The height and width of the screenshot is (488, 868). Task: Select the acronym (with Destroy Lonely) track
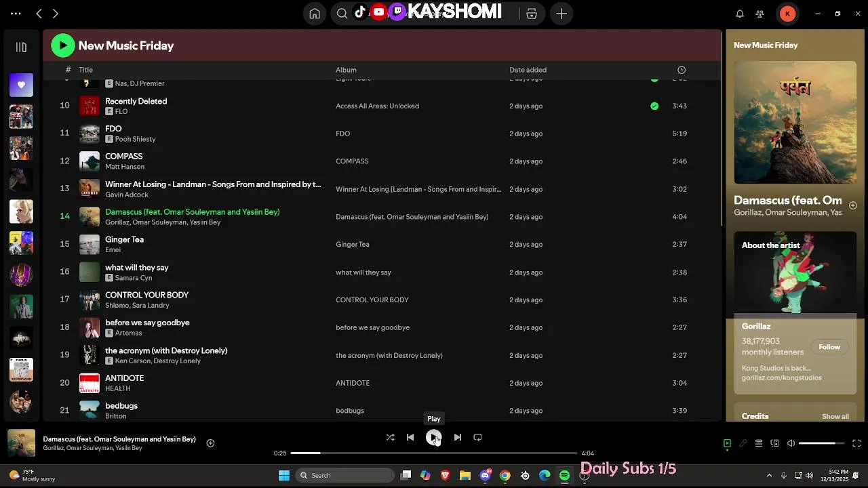166,350
